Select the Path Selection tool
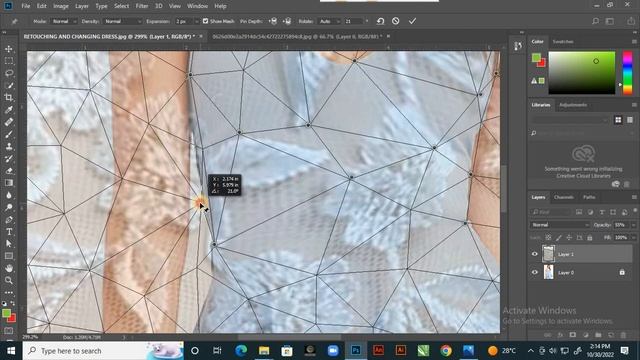 9,244
